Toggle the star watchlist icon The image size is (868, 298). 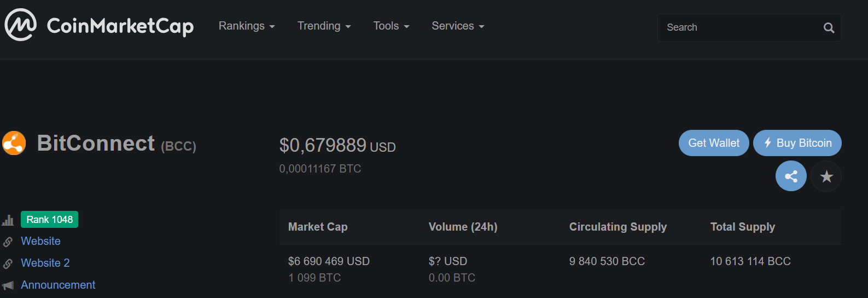826,176
